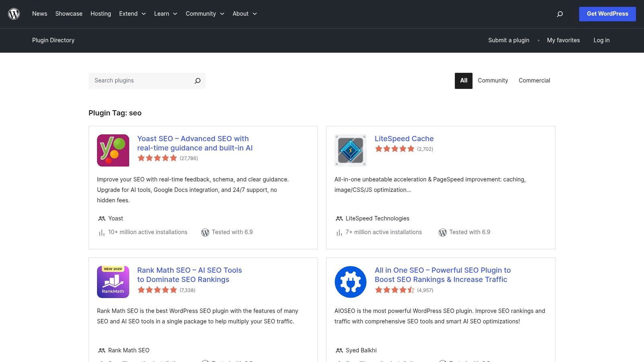644x362 pixels.
Task: Enable the All plugins filter
Action: [463, 80]
